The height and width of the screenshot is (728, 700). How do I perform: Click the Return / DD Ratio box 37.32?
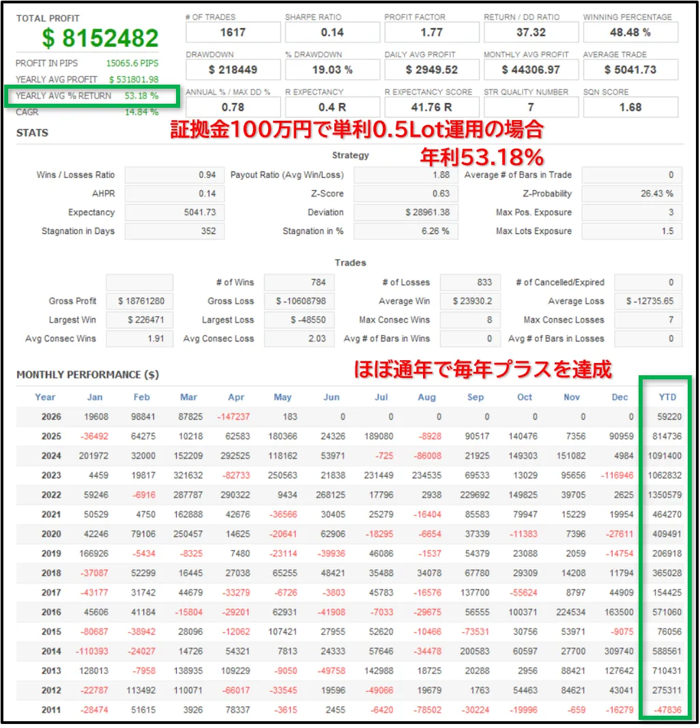pos(531,33)
